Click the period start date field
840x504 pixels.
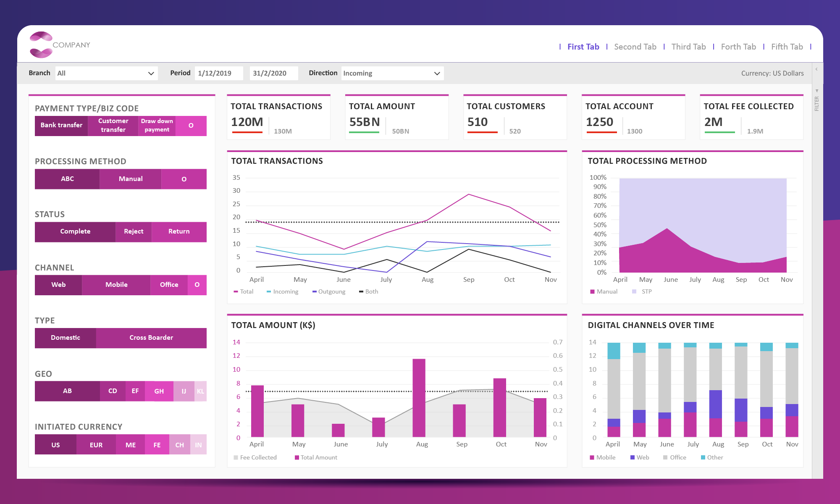pyautogui.click(x=218, y=73)
